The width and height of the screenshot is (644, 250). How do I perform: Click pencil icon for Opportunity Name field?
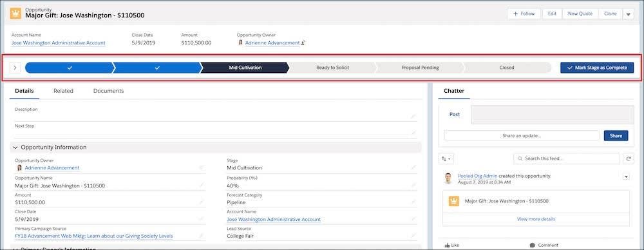pos(201,186)
